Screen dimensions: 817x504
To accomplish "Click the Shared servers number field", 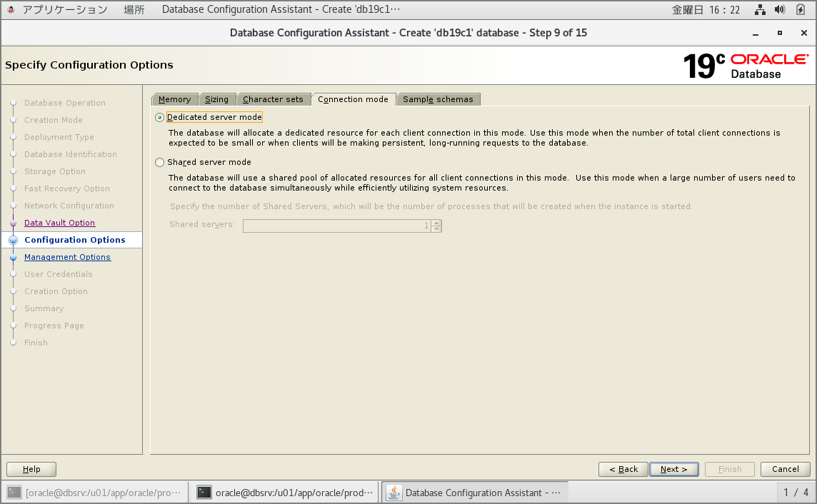I will pos(336,226).
